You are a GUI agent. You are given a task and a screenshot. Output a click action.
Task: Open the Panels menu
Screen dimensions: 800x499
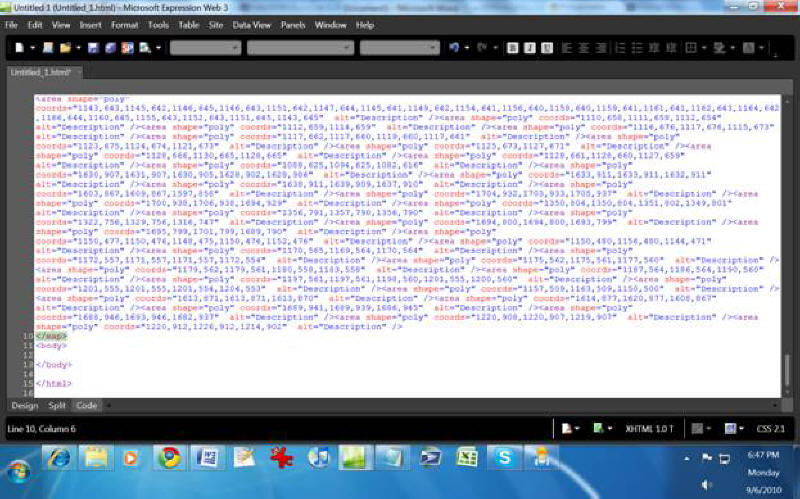pyautogui.click(x=293, y=24)
